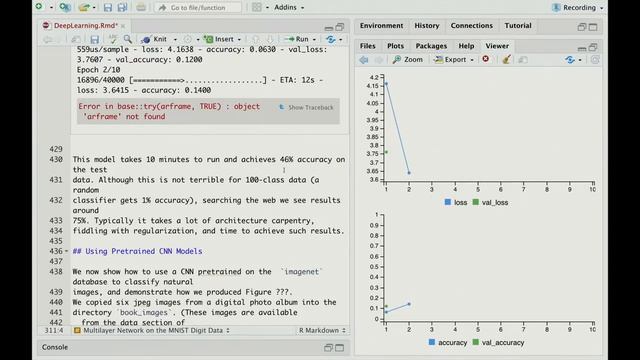Go to the previous chunk with up arrow
Image resolution: width=640 pixels, height=360 pixels.
pos(256,39)
